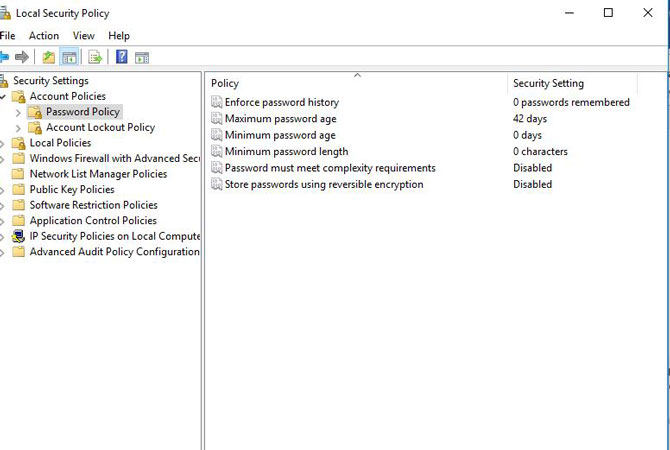
Task: Expand the Password Policy tree node
Action: 18,112
